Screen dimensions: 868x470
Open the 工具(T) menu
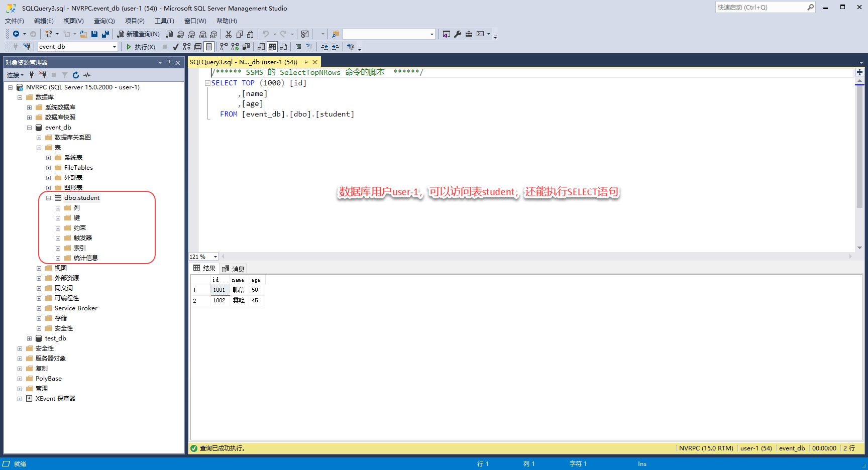point(164,21)
